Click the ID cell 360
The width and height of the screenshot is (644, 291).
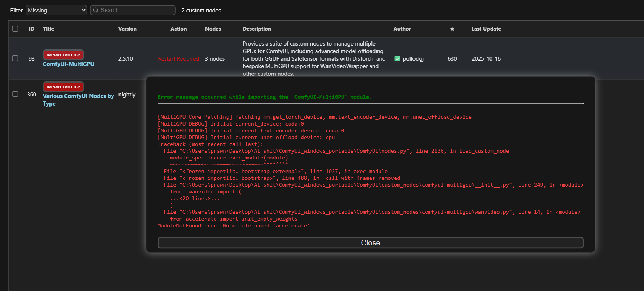click(x=32, y=95)
